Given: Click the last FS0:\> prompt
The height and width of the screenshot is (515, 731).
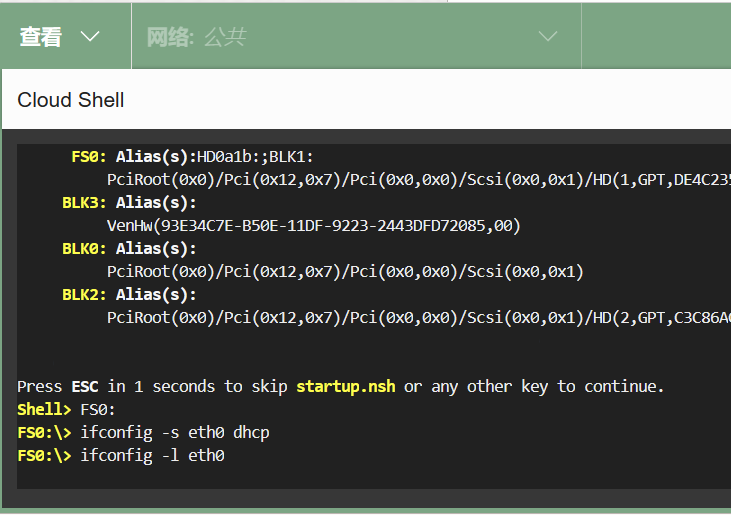Looking at the screenshot, I should click(44, 455).
